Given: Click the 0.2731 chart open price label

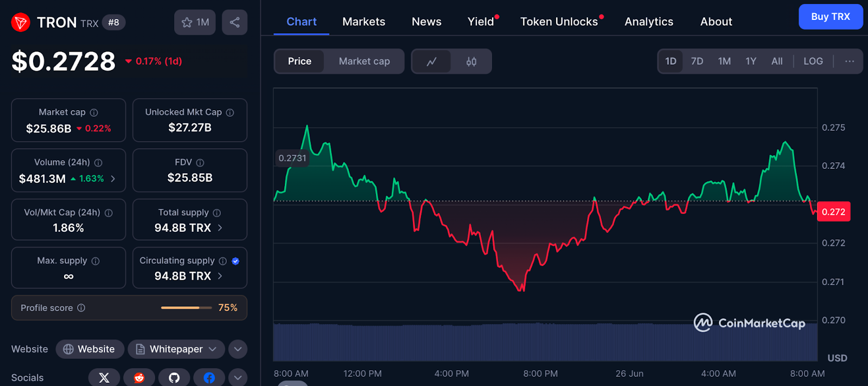Looking at the screenshot, I should pos(292,158).
